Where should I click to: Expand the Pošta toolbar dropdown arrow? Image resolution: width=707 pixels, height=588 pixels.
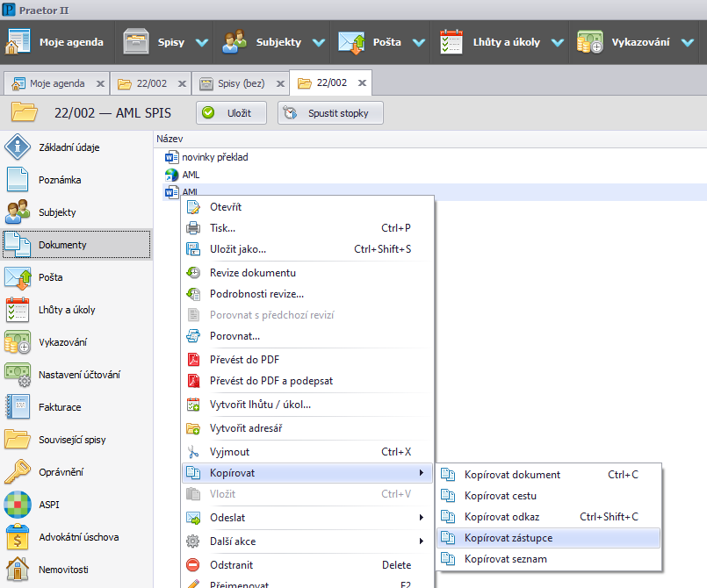click(418, 42)
